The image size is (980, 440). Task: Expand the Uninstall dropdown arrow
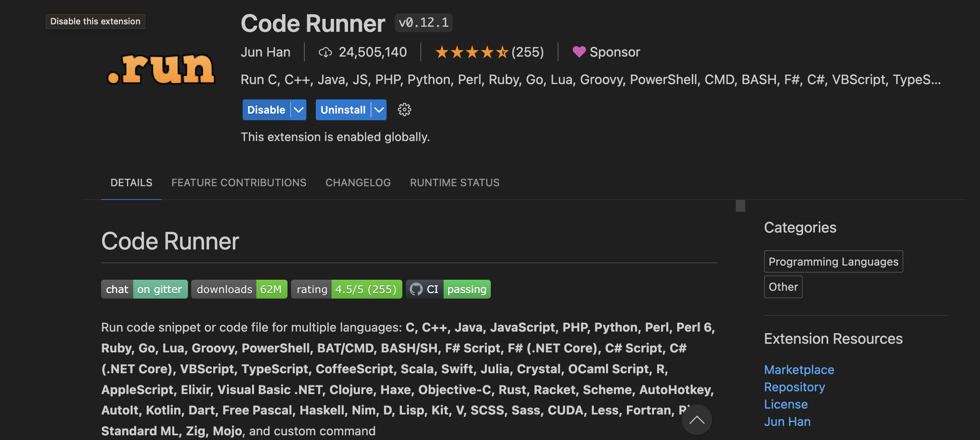[379, 110]
